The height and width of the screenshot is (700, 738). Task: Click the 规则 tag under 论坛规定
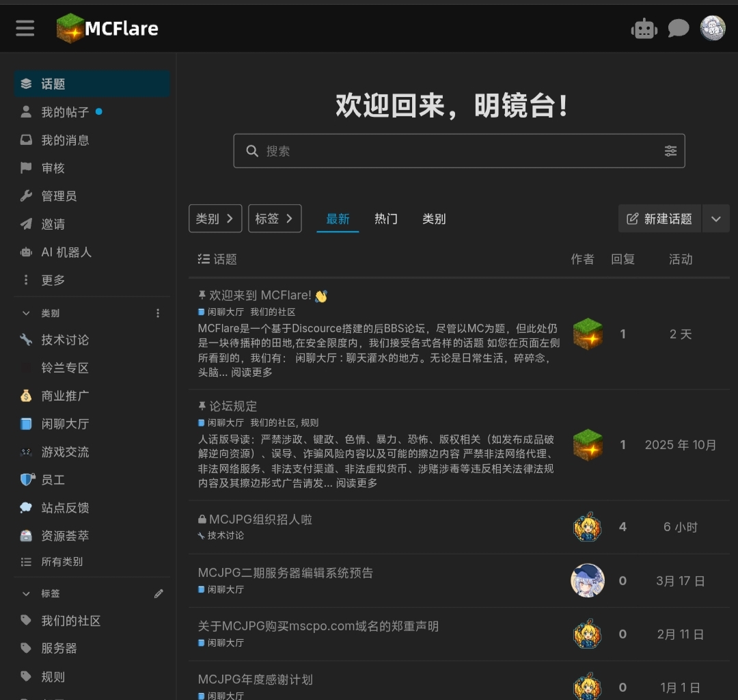310,422
